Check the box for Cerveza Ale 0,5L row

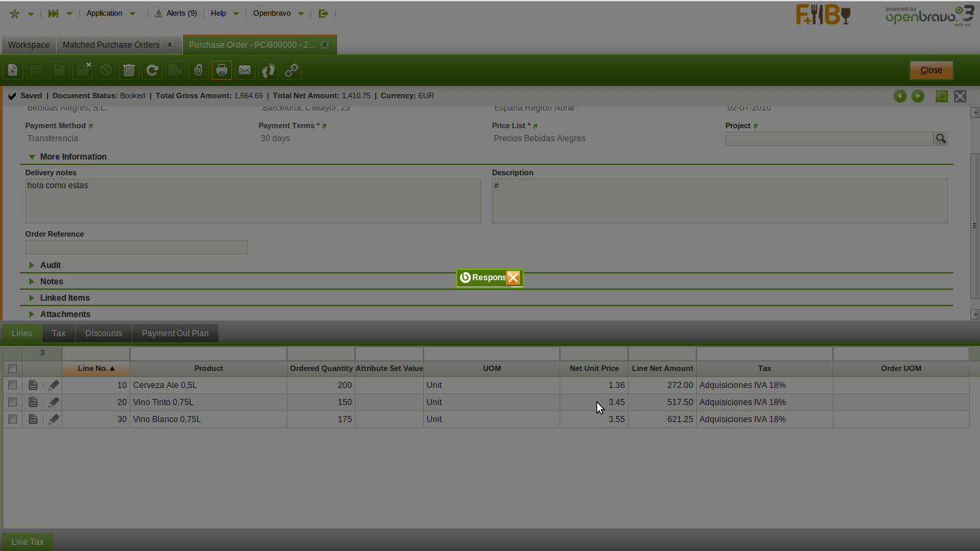(x=12, y=385)
